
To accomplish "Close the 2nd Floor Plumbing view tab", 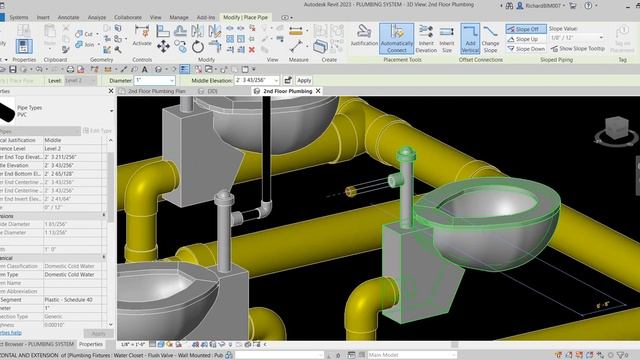I will click(318, 91).
